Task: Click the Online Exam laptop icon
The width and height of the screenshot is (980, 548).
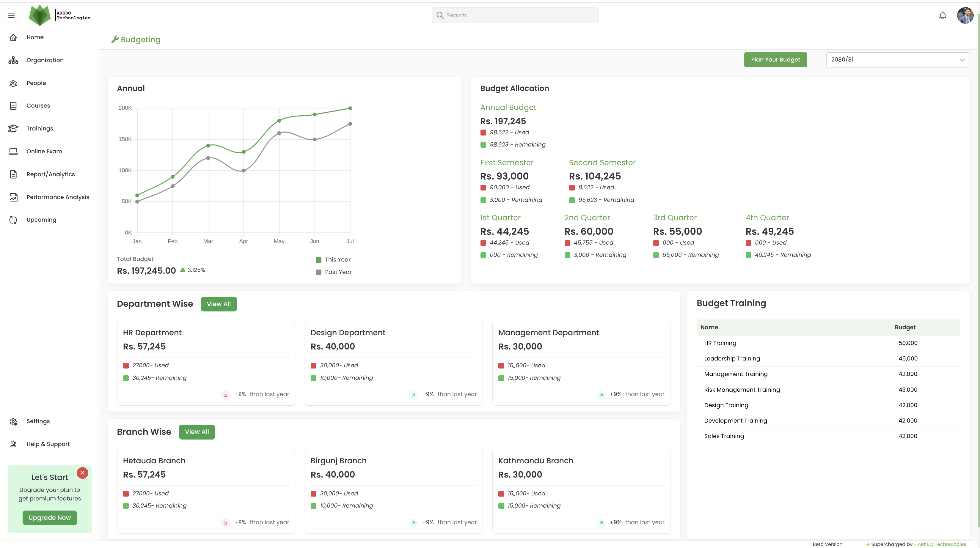Action: (x=13, y=151)
